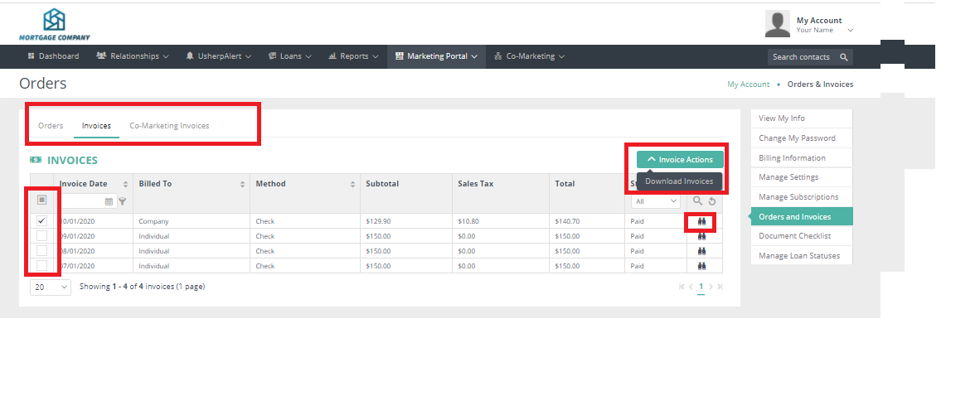Image resolution: width=980 pixels, height=396 pixels.
Task: Click the invoice table search magnifier icon
Action: (698, 201)
